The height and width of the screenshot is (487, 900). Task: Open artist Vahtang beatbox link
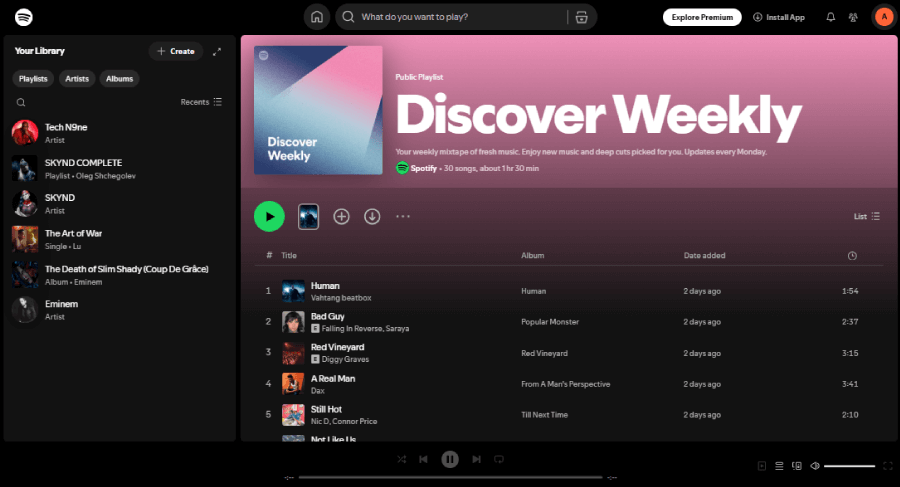pyautogui.click(x=341, y=298)
